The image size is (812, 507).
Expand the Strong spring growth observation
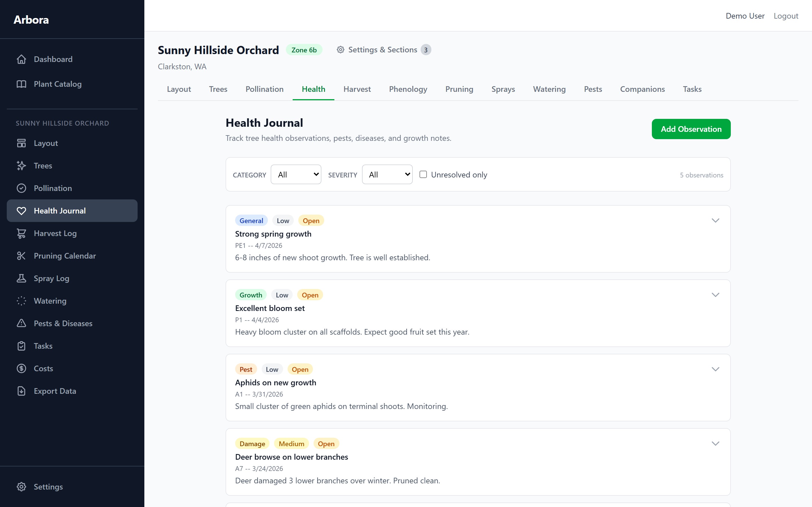click(x=716, y=220)
